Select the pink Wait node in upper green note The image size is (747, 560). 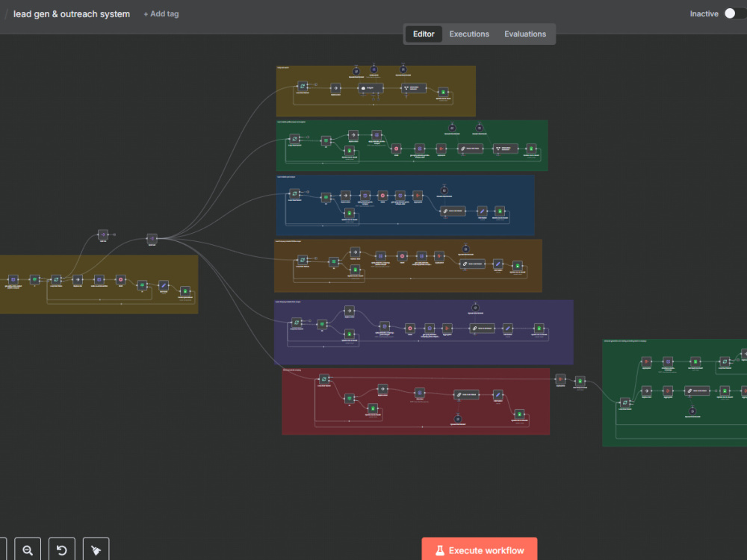(x=396, y=149)
